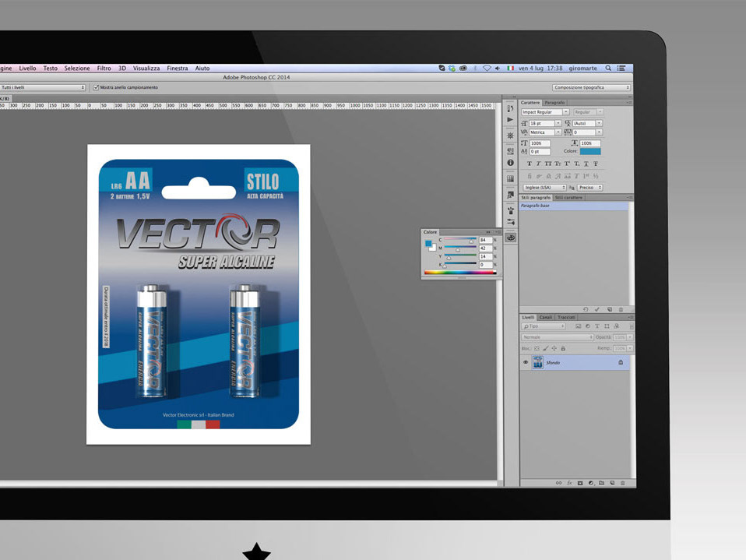This screenshot has width=746, height=560.
Task: Link layers chain icon in Livelli panel
Action: click(558, 483)
